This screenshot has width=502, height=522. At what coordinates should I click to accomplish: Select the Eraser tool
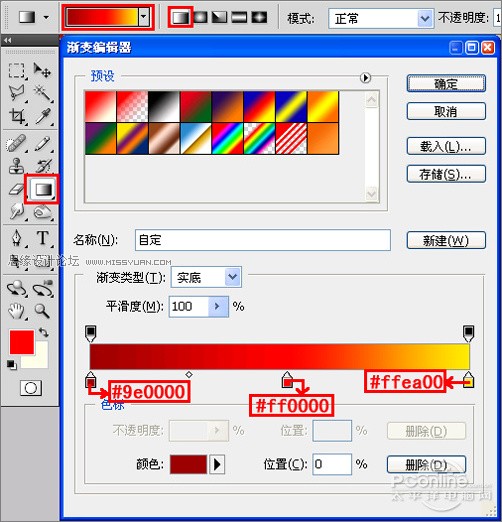tap(15, 189)
